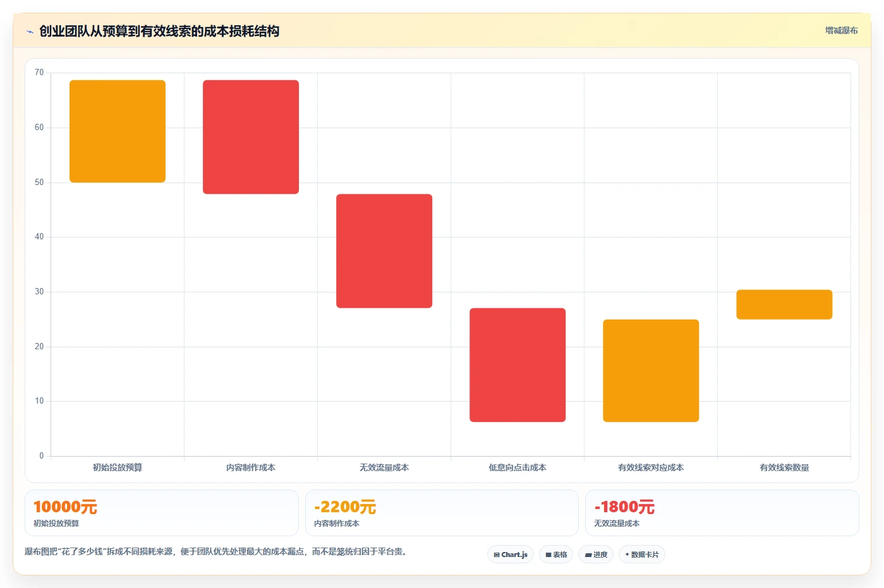This screenshot has width=884, height=588.
Task: Select the 10000元 data card
Action: pyautogui.click(x=162, y=513)
